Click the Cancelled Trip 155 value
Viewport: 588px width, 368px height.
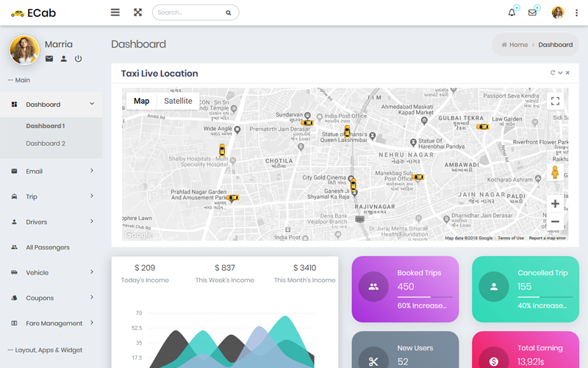(525, 286)
